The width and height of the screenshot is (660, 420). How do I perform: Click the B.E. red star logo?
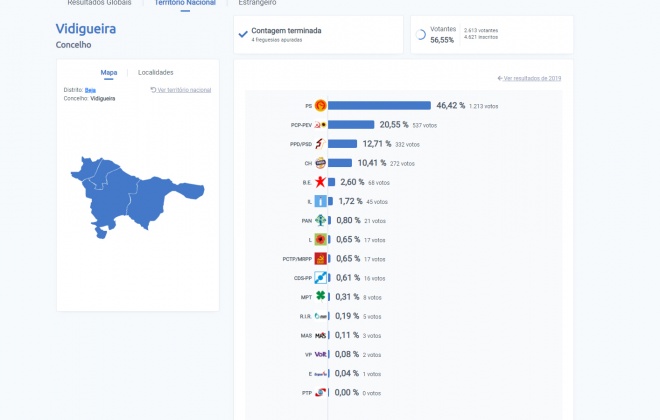(320, 182)
